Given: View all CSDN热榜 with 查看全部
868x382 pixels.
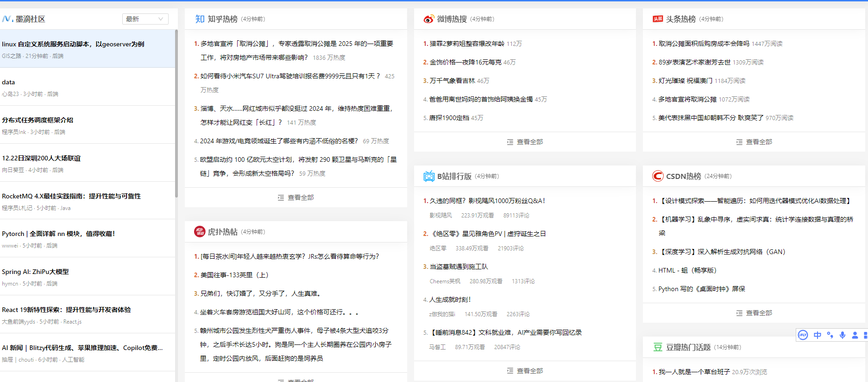Looking at the screenshot, I should coord(754,313).
